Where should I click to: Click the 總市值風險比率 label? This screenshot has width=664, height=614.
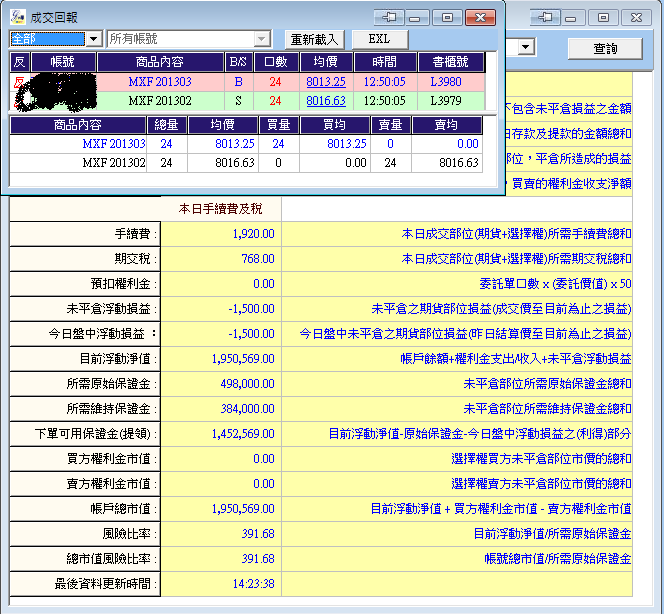coord(112,559)
